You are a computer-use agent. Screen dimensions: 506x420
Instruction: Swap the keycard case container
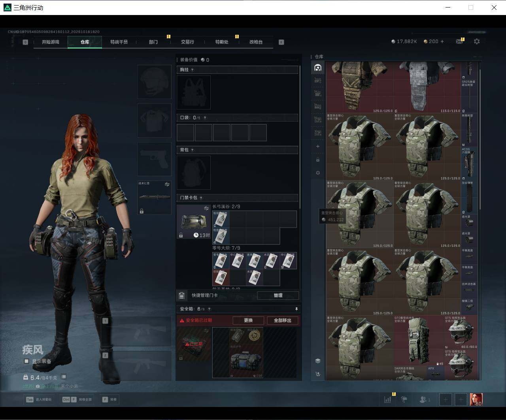(206, 208)
